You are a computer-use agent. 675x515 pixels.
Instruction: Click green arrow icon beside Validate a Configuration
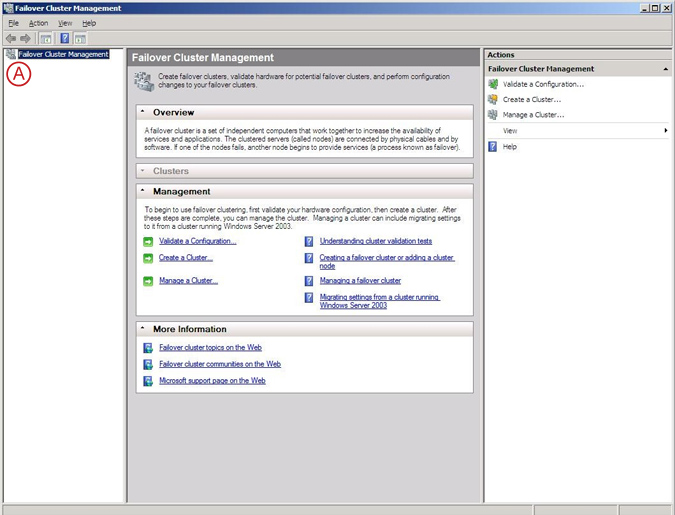click(148, 242)
